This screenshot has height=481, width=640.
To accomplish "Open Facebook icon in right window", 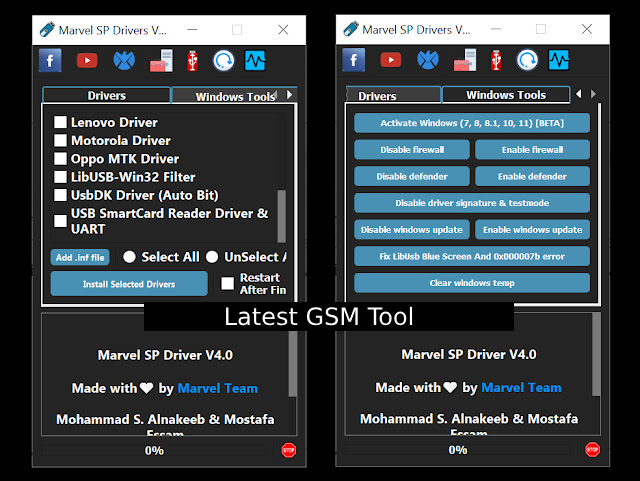I will 354,60.
